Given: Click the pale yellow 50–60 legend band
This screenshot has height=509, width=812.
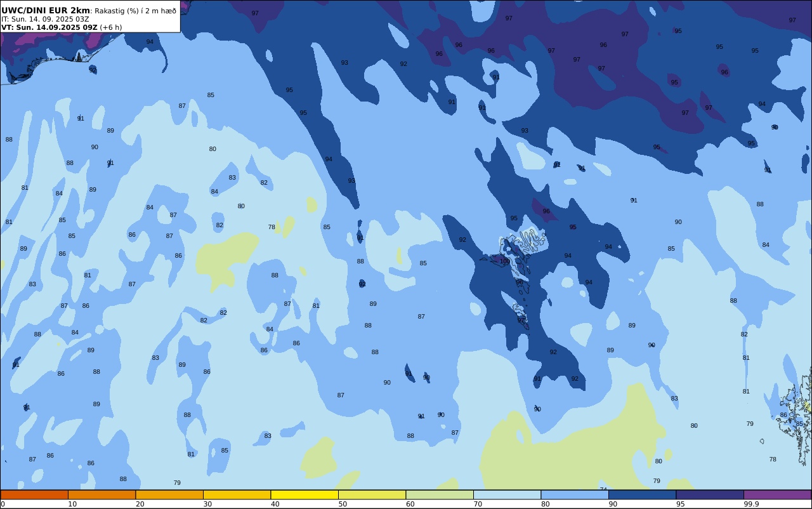Looking at the screenshot, I should coord(372,494).
